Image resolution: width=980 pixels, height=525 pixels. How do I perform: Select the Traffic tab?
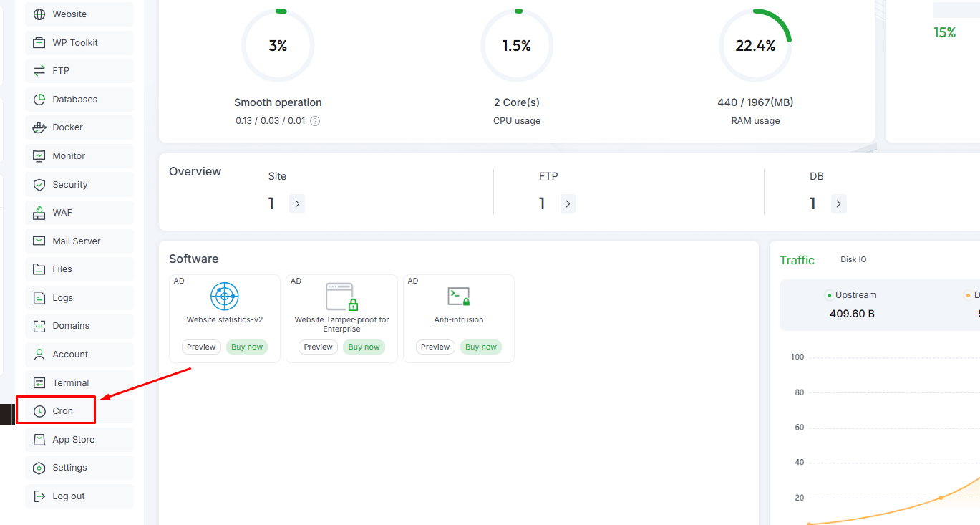[797, 260]
